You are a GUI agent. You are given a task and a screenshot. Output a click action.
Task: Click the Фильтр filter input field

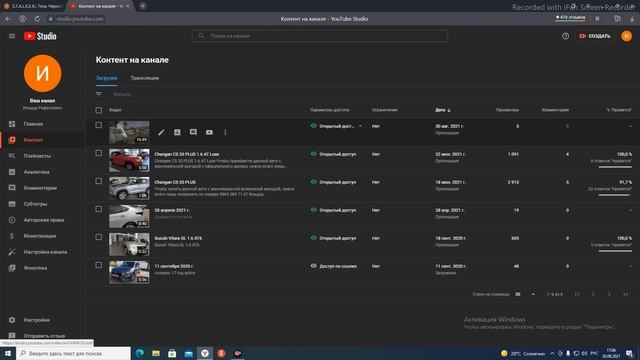point(122,94)
